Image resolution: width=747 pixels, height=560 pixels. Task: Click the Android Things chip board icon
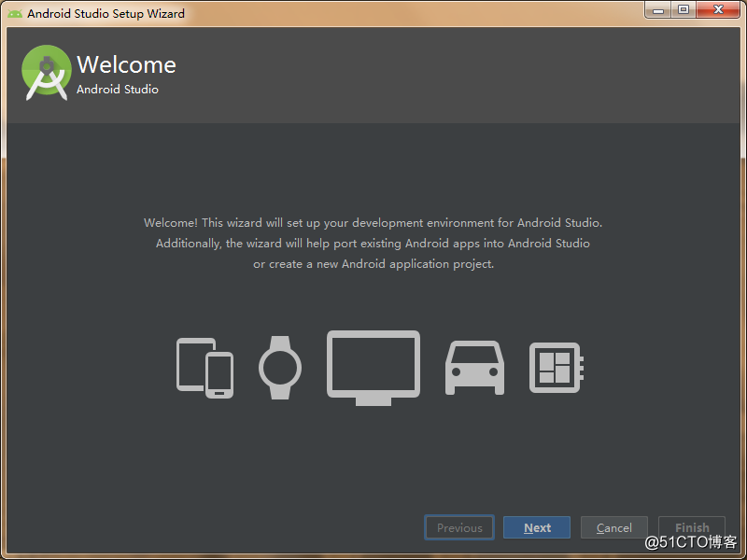(557, 368)
